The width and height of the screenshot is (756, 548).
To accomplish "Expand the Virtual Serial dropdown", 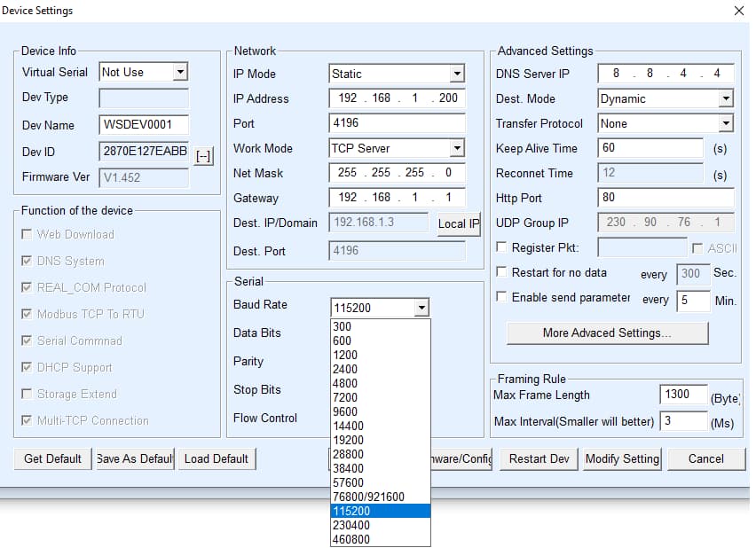I will [180, 72].
